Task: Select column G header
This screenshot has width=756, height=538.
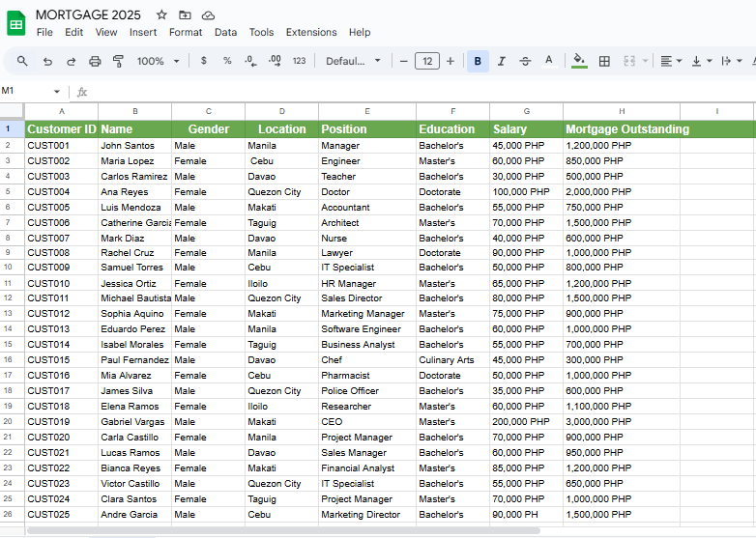Action: coord(527,111)
